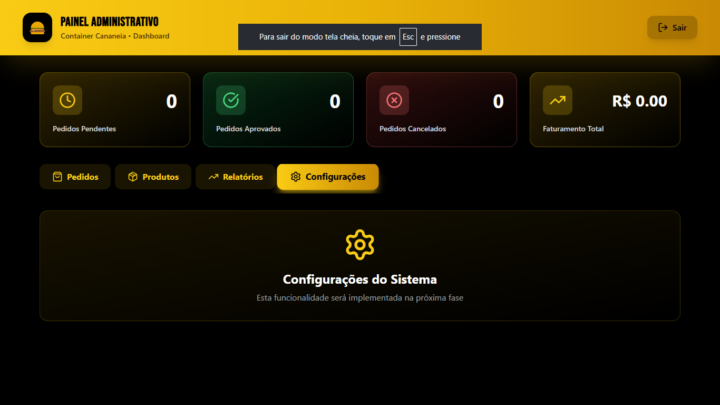Click the clock icon for pending orders

tap(67, 100)
